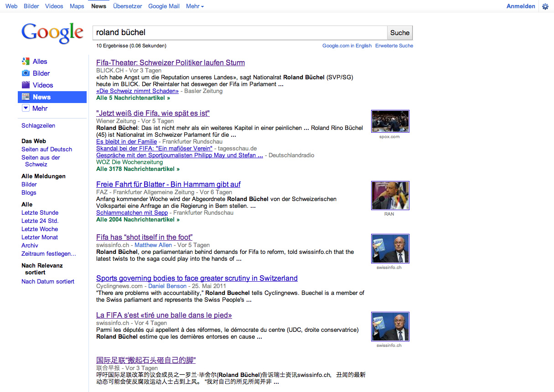554x392 pixels.
Task: Select the Bilder camera icon in the sidebar
Action: point(26,73)
